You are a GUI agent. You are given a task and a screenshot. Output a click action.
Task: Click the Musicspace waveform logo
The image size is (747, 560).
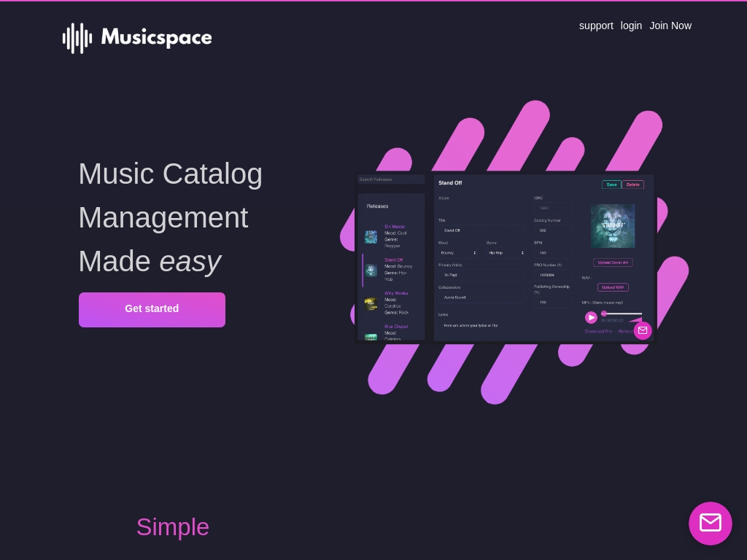(x=77, y=38)
